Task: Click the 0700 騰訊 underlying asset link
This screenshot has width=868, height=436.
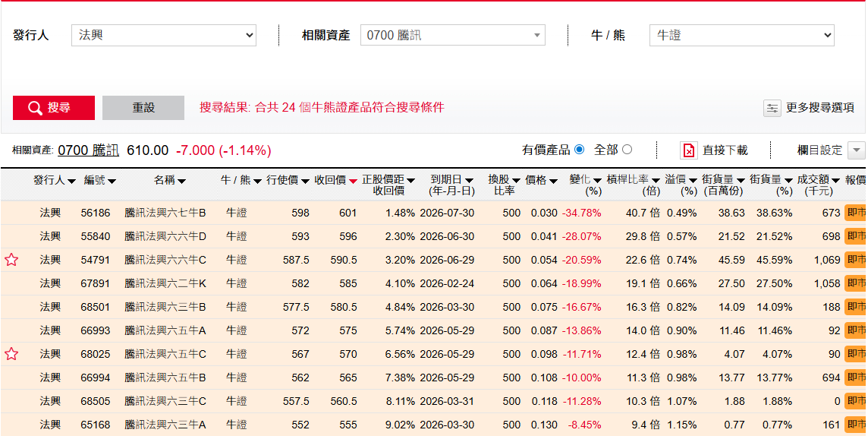Action: pos(88,150)
